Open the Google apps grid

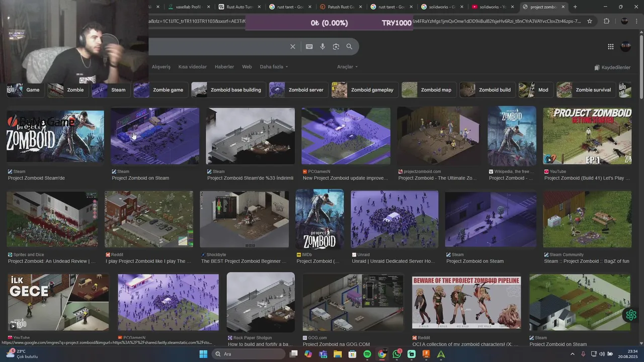pos(611,47)
